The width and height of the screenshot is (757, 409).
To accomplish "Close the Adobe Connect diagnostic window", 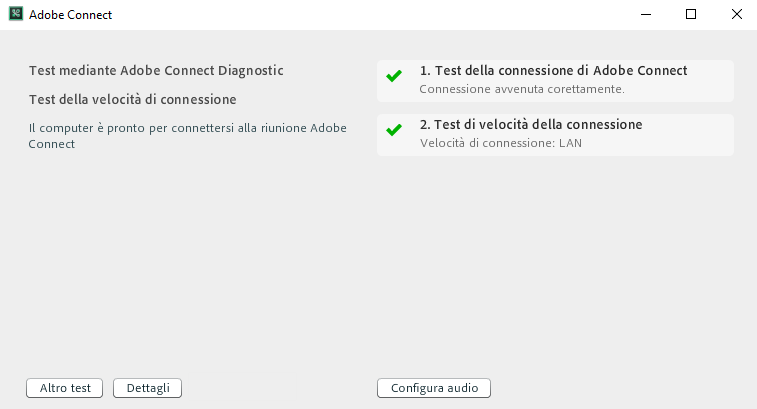I will click(x=736, y=15).
